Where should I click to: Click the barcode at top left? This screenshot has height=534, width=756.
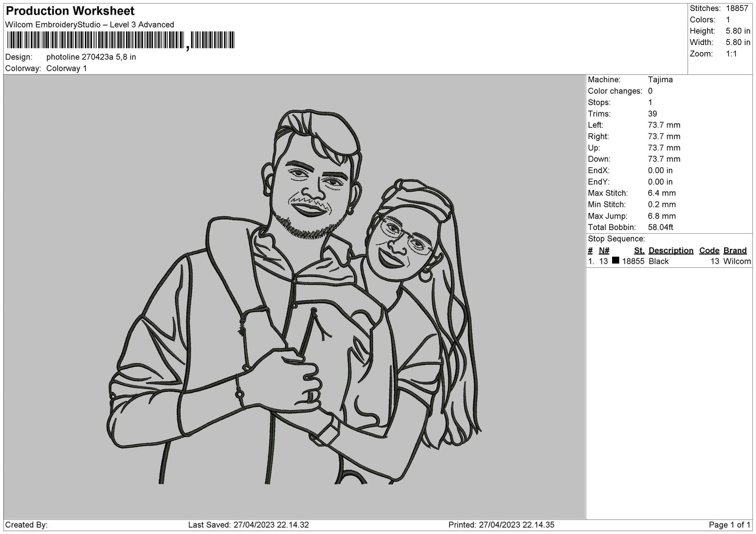pyautogui.click(x=120, y=41)
